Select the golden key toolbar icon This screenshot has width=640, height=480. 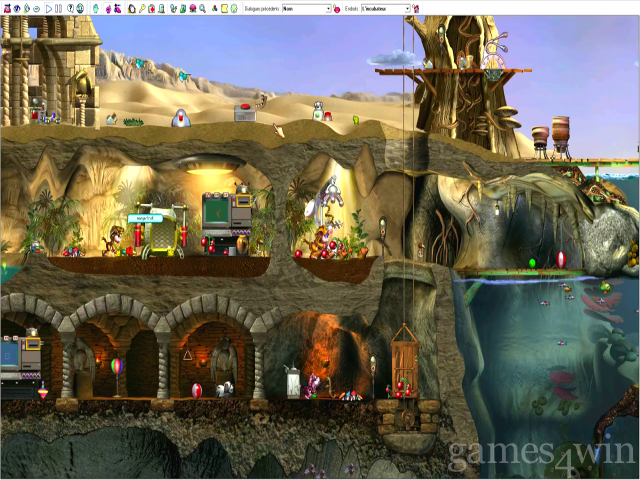142,8
